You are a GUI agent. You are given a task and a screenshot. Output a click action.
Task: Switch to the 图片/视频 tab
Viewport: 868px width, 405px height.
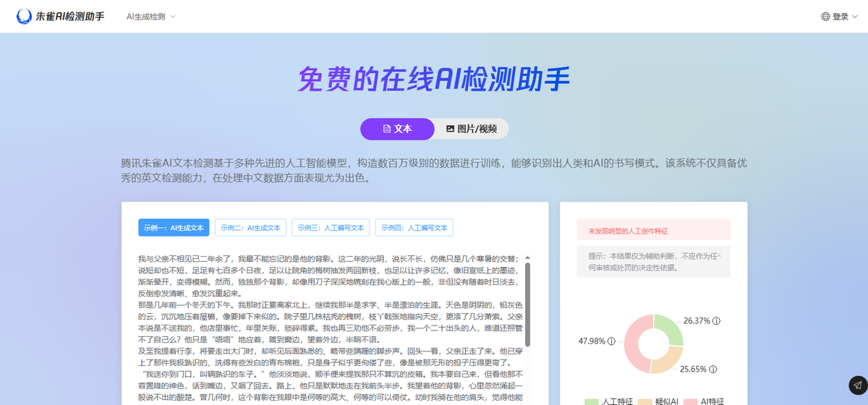[x=471, y=129]
